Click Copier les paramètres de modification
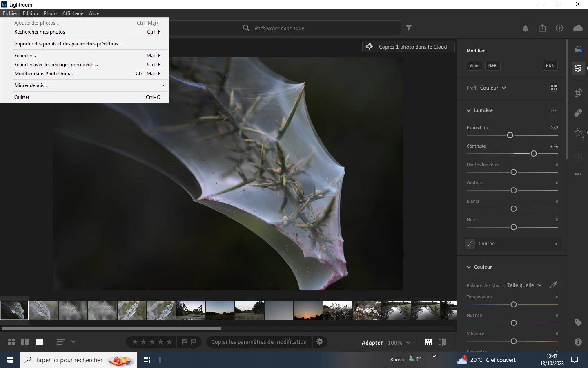 (259, 342)
